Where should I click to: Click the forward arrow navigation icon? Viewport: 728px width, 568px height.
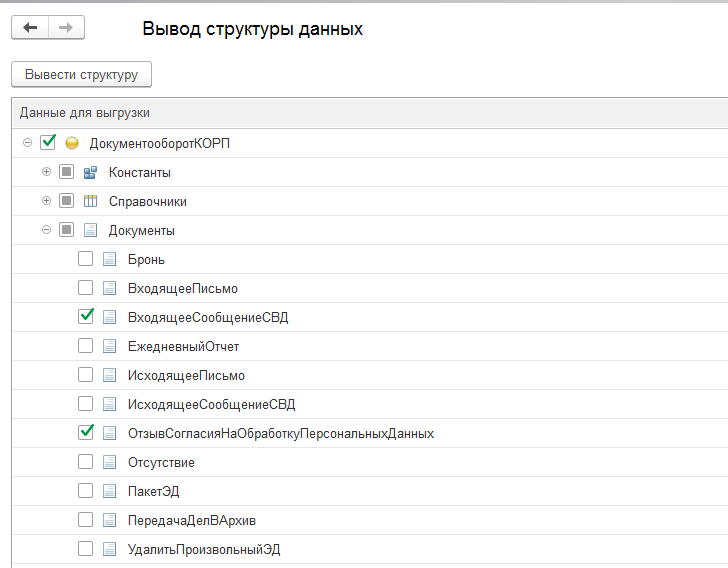point(65,27)
